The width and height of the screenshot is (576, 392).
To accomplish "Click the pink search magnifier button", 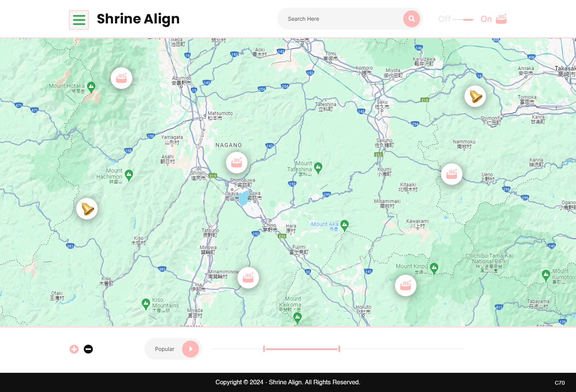I will pyautogui.click(x=411, y=19).
